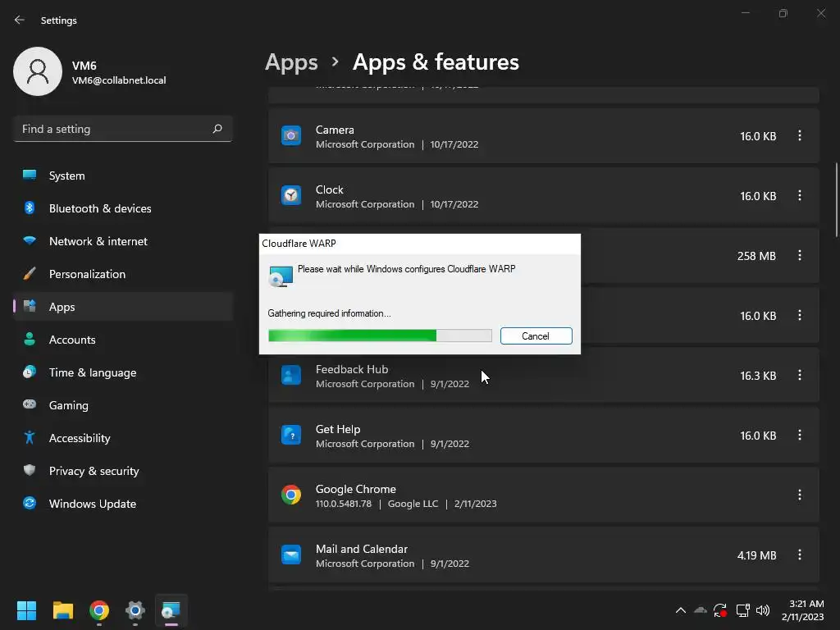The width and height of the screenshot is (840, 630).
Task: Click the installer icon in Cloudflare WARP dialog
Action: (281, 276)
